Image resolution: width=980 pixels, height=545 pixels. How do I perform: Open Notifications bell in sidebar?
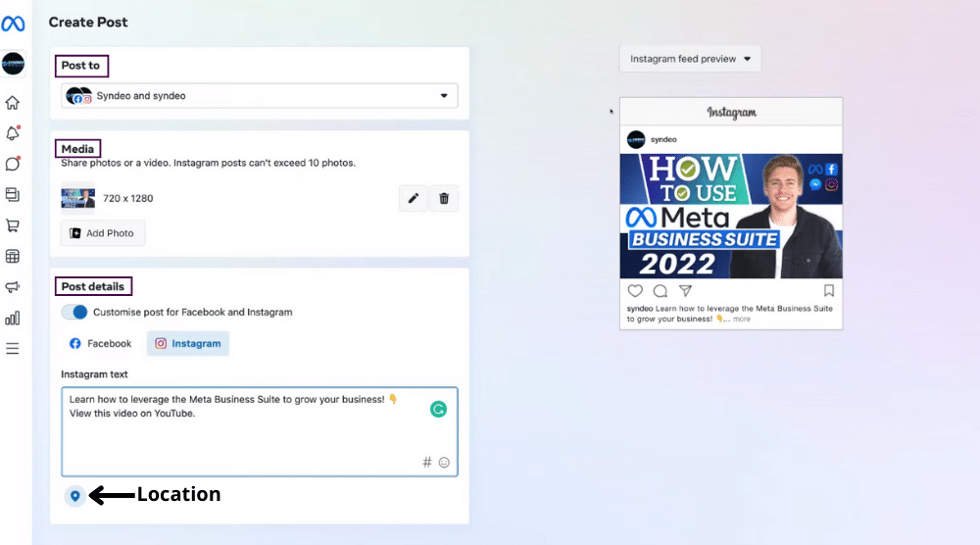(x=13, y=133)
